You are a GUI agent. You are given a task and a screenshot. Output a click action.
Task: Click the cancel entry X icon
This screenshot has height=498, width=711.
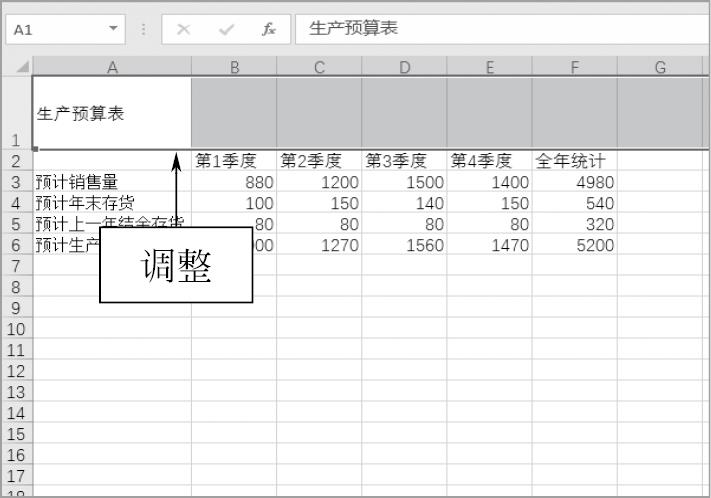point(183,29)
